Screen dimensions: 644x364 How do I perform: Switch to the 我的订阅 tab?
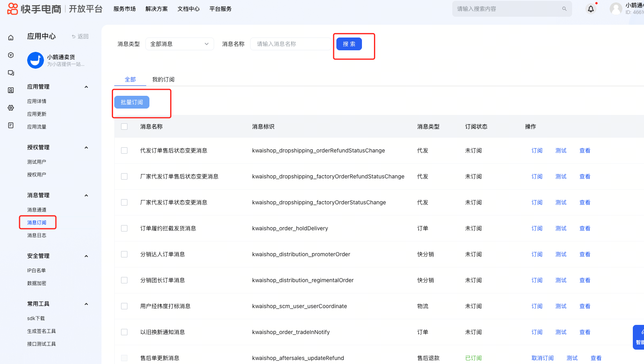coord(163,79)
